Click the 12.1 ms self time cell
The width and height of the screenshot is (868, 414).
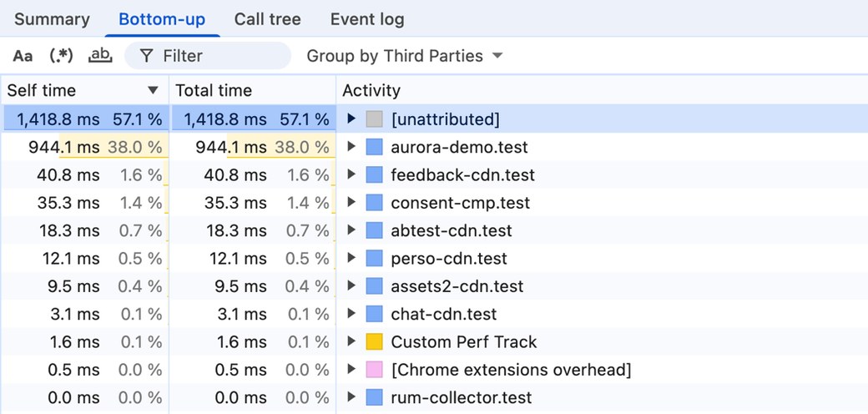click(84, 259)
